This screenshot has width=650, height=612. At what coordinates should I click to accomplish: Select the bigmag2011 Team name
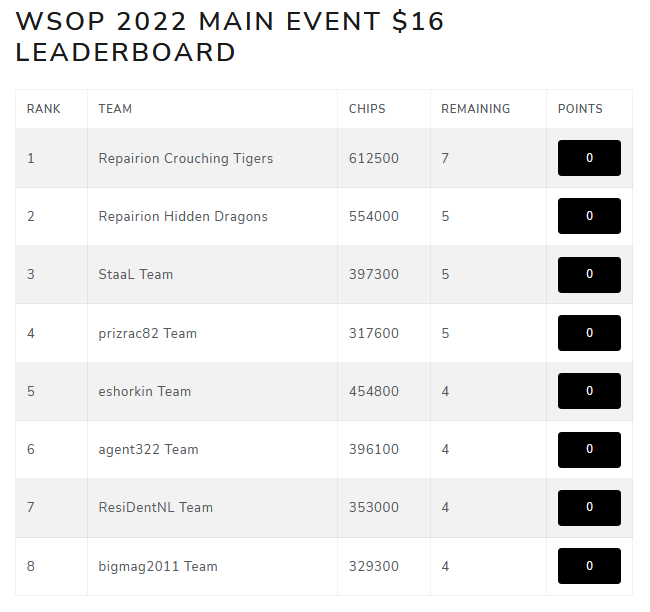[x=158, y=566]
